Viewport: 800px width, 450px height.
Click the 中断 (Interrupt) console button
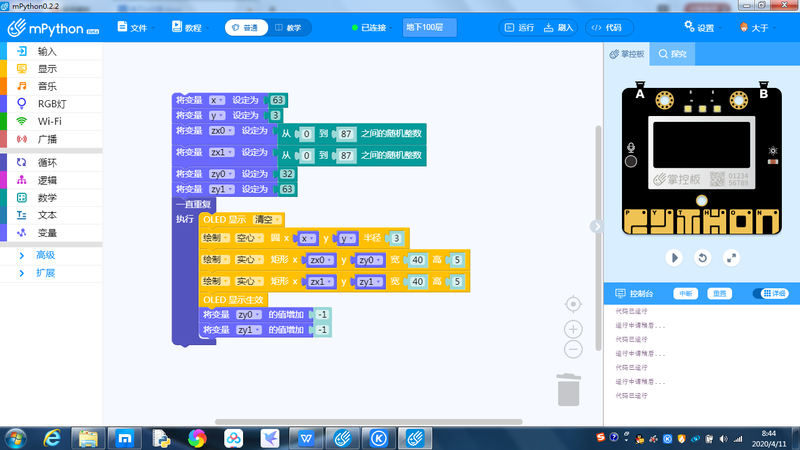685,294
